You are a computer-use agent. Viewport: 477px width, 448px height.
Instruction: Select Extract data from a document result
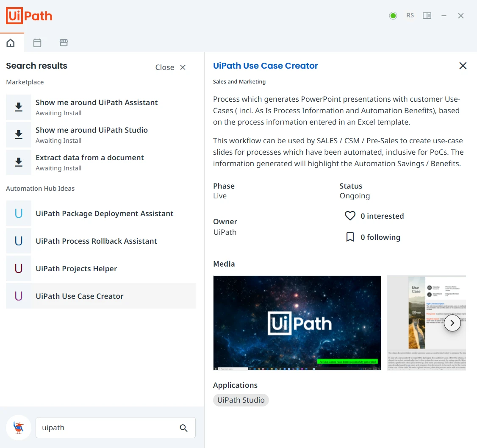(101, 162)
